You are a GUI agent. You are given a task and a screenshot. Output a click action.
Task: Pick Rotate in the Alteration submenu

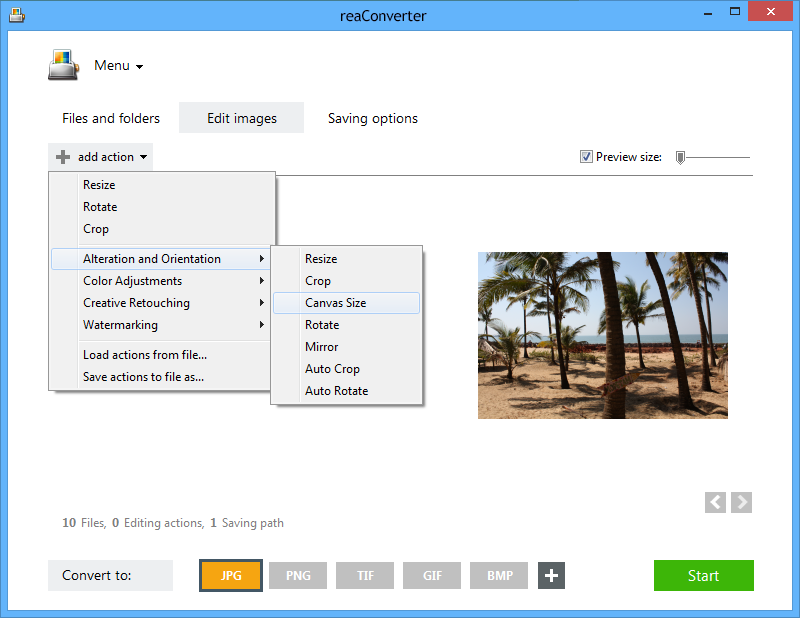(x=346, y=325)
